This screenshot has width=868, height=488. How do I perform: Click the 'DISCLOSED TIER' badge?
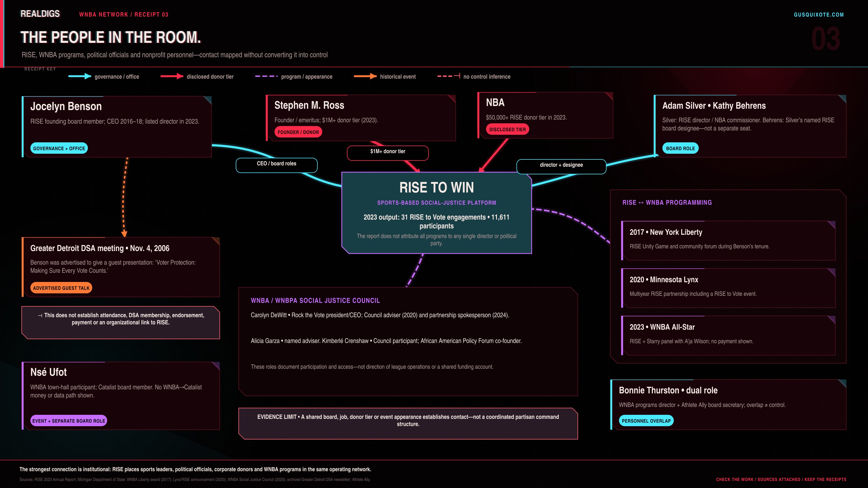[508, 129]
